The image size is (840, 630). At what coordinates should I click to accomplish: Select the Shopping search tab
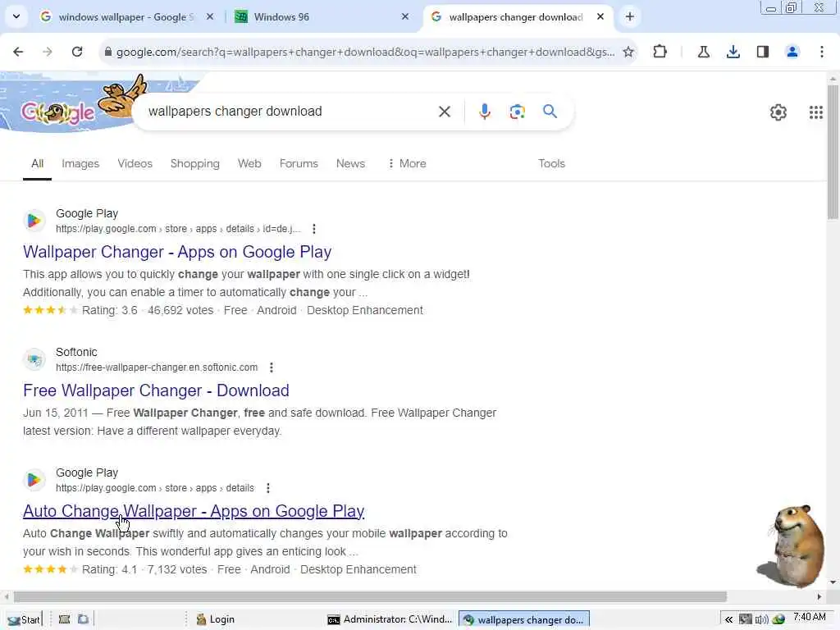point(195,163)
